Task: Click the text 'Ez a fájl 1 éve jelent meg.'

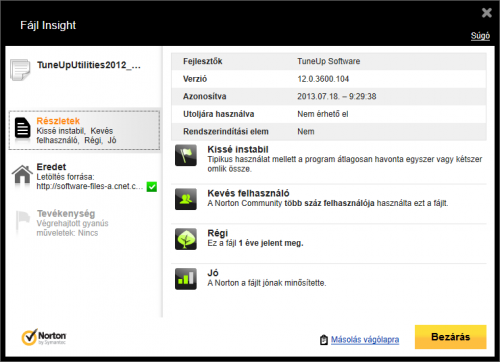Action: [x=255, y=243]
